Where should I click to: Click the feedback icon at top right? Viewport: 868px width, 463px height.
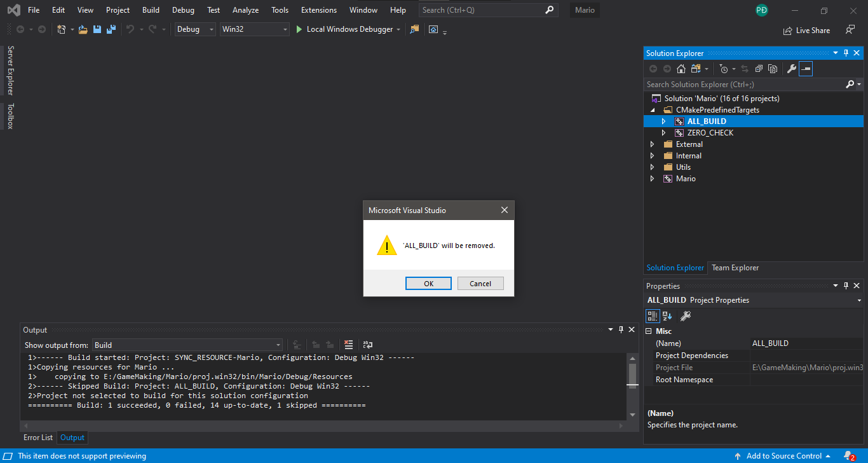[850, 30]
